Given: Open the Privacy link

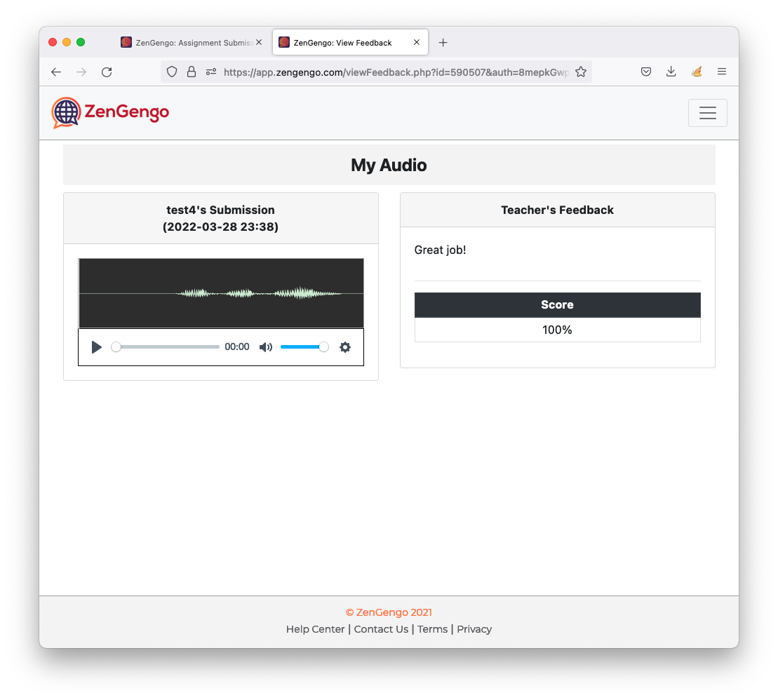Looking at the screenshot, I should pyautogui.click(x=474, y=629).
